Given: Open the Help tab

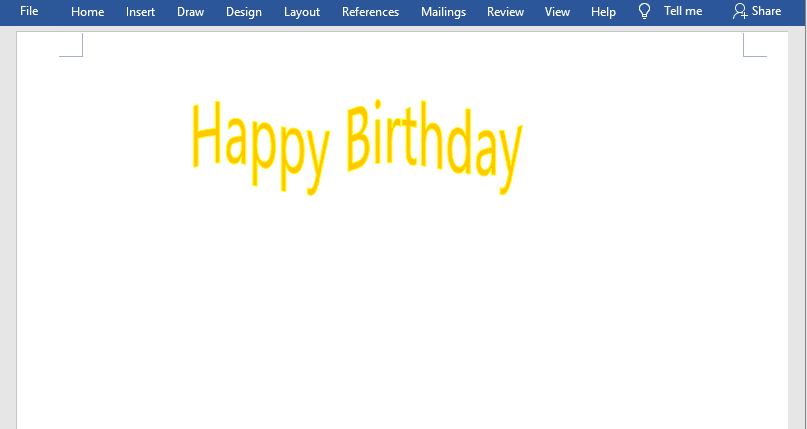Looking at the screenshot, I should 603,12.
